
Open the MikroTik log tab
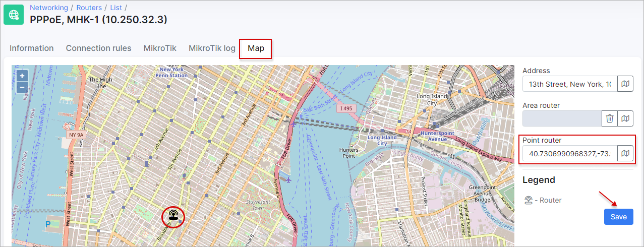point(212,48)
